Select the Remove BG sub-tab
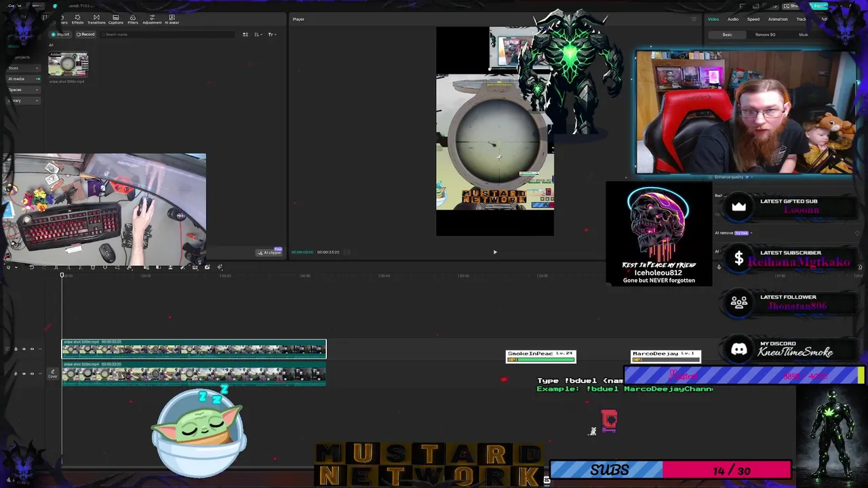Viewport: 868px width, 488px height. point(765,35)
